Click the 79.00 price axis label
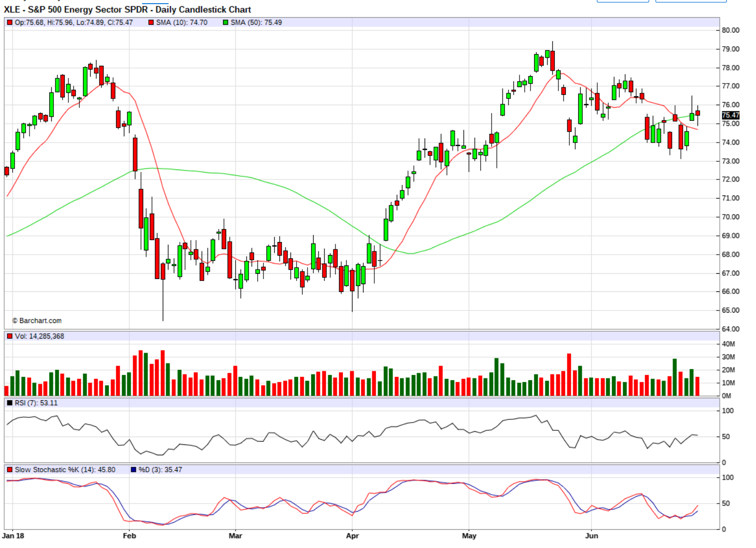The image size is (756, 548). tap(731, 49)
